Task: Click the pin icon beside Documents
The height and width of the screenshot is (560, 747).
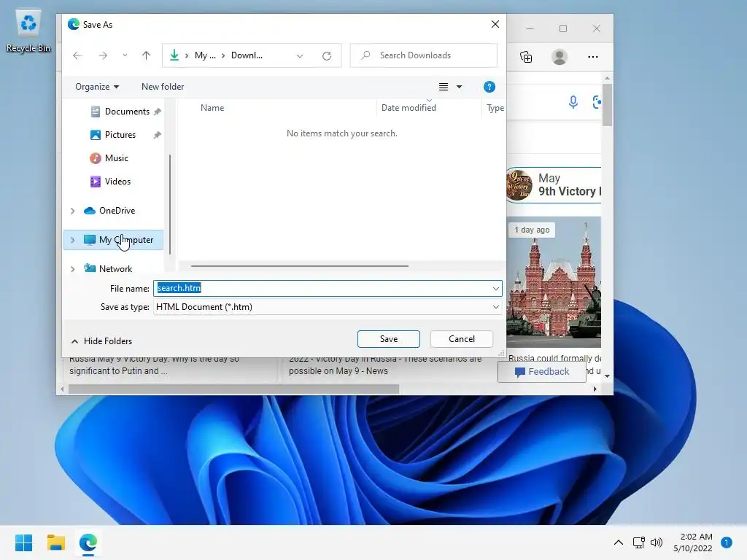Action: (158, 112)
